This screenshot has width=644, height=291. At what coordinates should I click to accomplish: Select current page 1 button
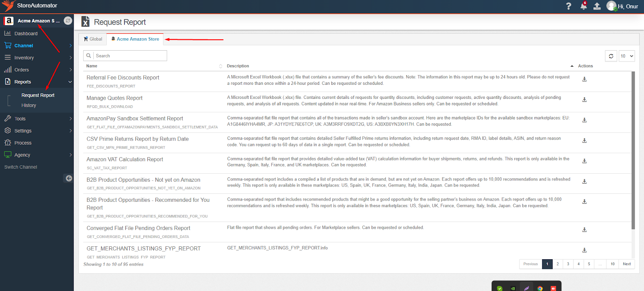(547, 264)
